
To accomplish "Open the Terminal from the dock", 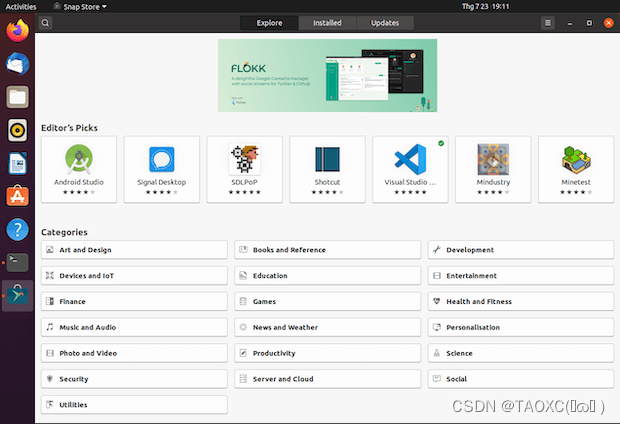I will [x=17, y=263].
